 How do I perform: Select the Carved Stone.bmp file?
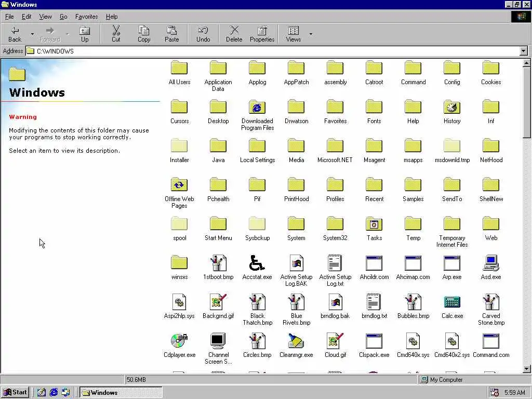tap(490, 310)
